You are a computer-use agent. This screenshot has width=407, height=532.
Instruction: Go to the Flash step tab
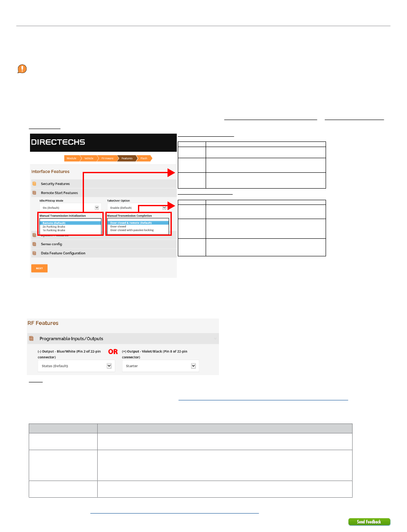click(144, 158)
